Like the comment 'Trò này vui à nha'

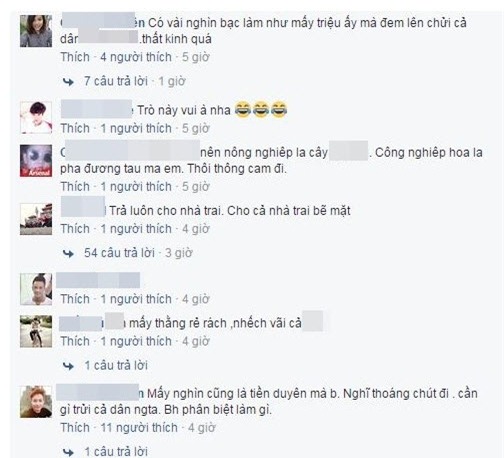pos(75,128)
